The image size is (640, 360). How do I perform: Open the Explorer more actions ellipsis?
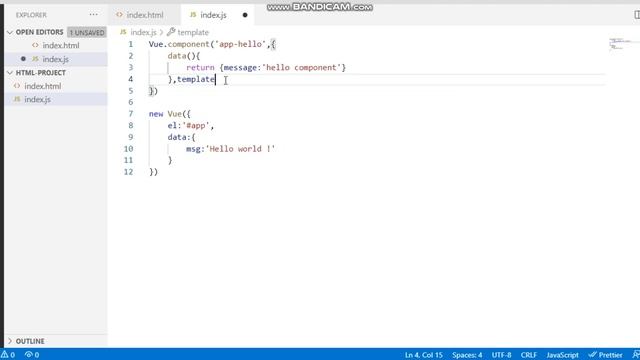click(93, 15)
